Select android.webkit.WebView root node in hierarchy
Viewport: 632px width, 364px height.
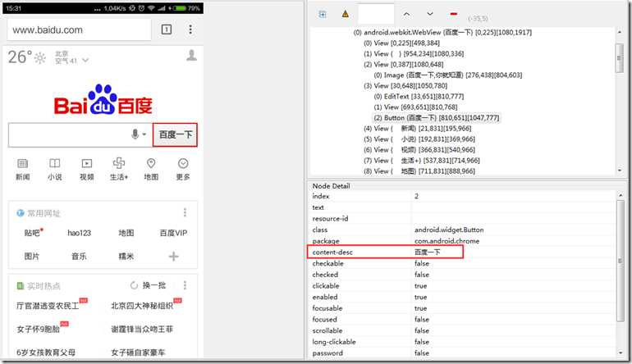442,32
